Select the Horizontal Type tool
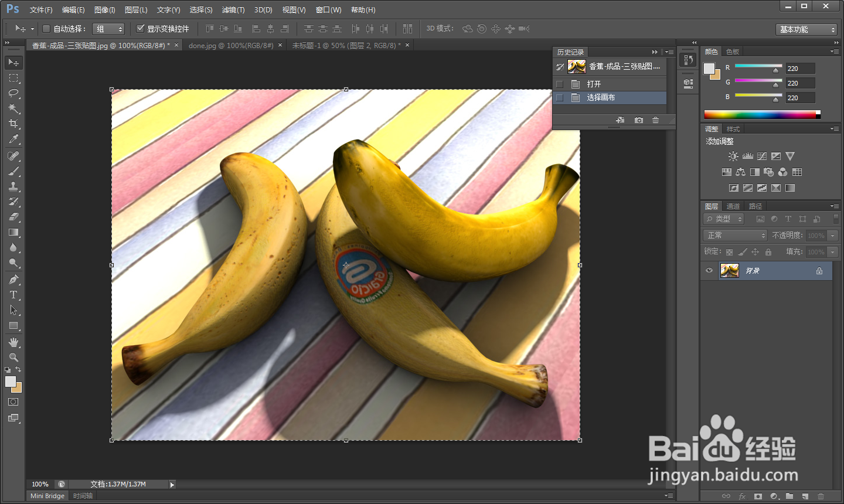This screenshot has height=504, width=844. [x=13, y=295]
